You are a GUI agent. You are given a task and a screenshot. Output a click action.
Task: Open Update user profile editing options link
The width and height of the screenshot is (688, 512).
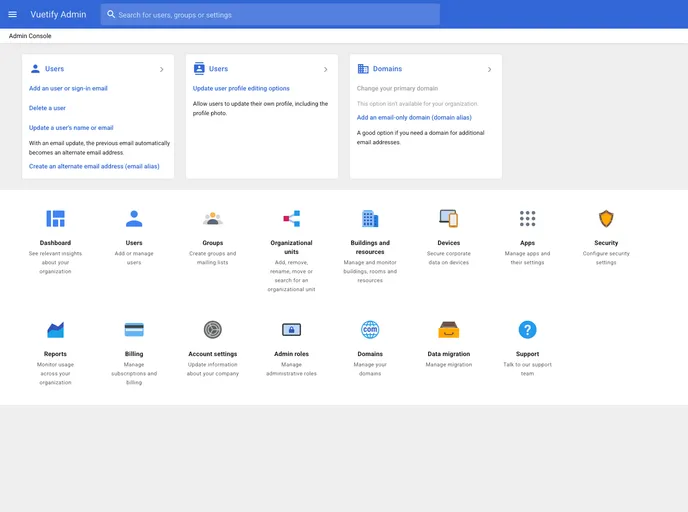pyautogui.click(x=241, y=88)
